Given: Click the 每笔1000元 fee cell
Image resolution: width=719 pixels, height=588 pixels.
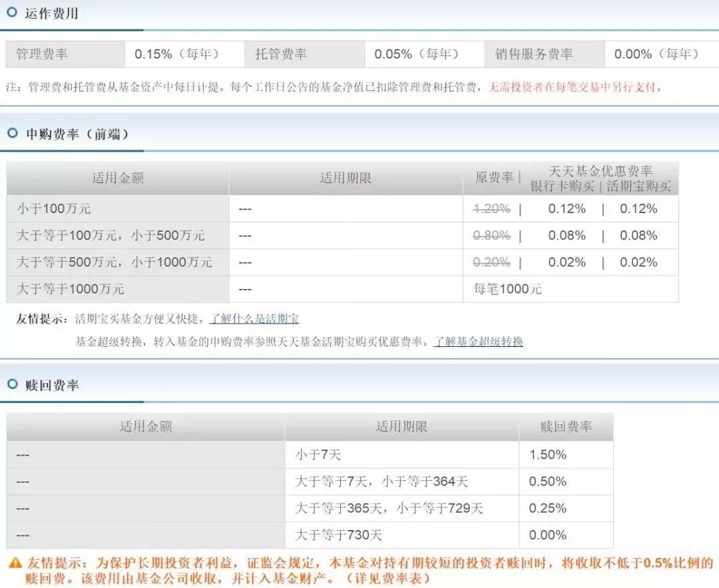Looking at the screenshot, I should pyautogui.click(x=506, y=289).
